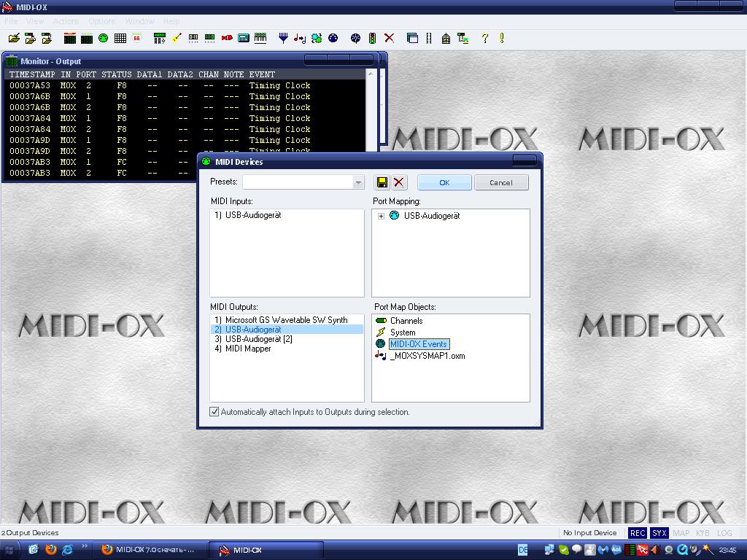Screen dimensions: 747x560
Task: Toggle the KYB status bar indicator
Action: click(x=703, y=533)
